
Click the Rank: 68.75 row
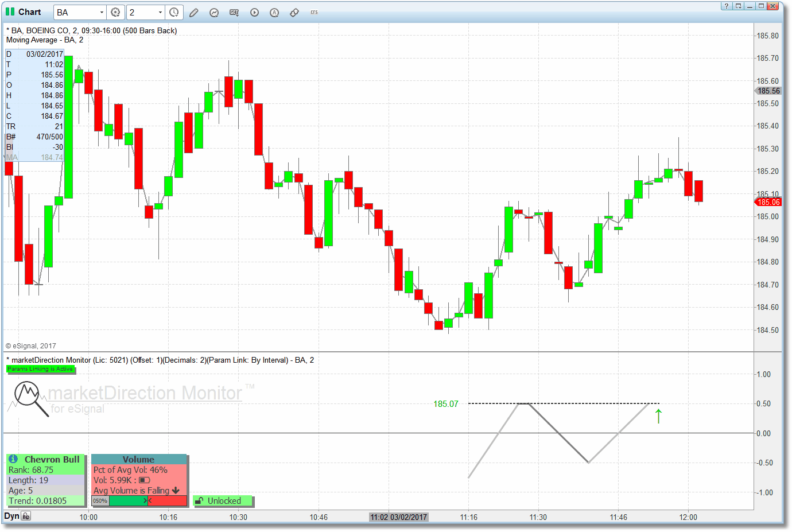[46, 470]
